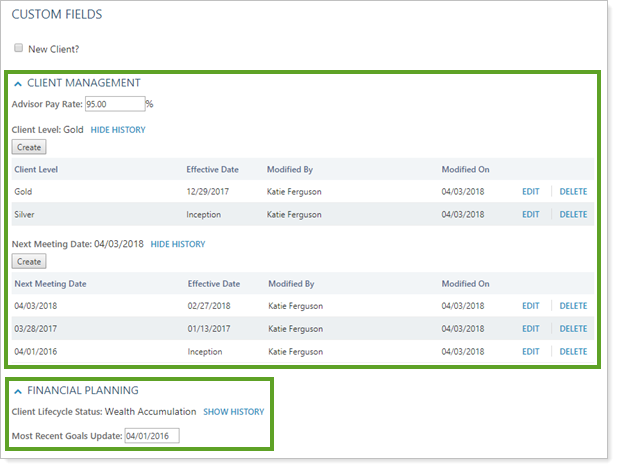Collapse the Client Management section
This screenshot has height=468, width=617.
[x=19, y=84]
